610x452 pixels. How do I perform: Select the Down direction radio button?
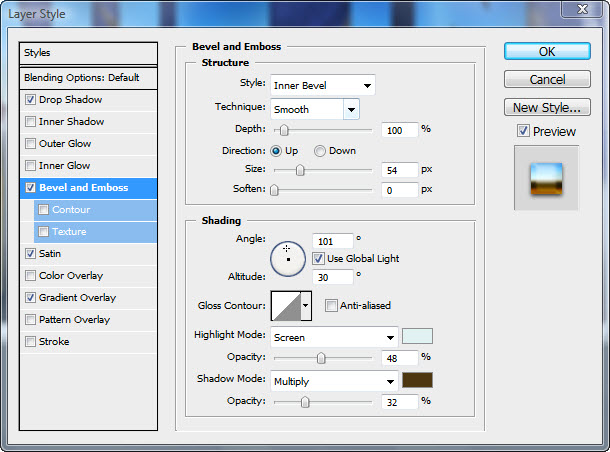tap(320, 151)
